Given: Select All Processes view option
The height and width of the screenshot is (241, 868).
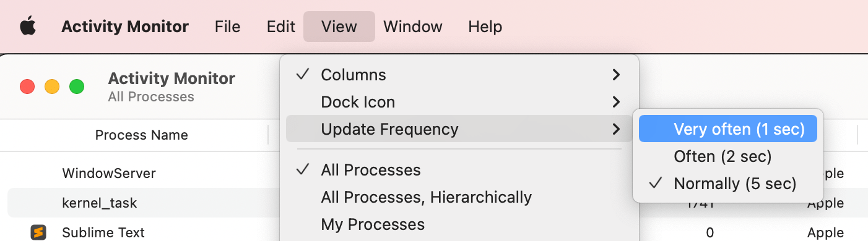Looking at the screenshot, I should 459,170.
